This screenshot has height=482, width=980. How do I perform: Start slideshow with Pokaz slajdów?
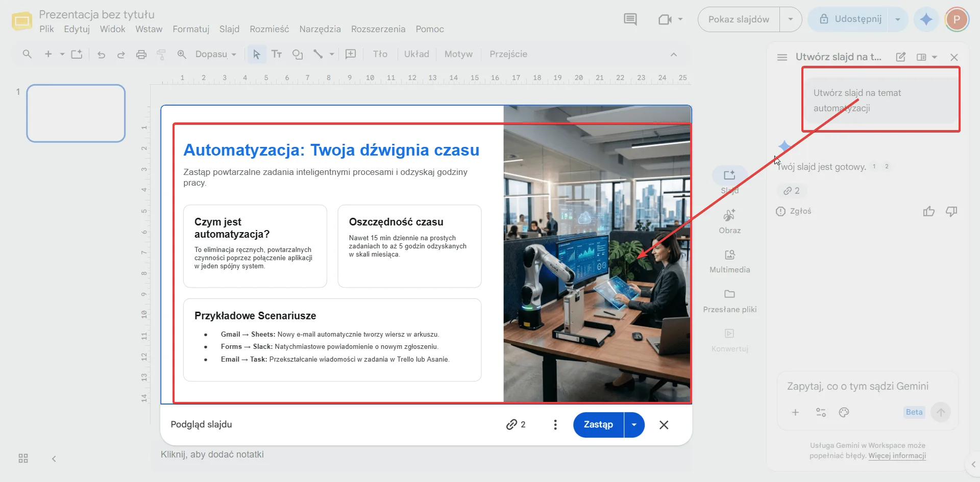[x=739, y=19]
